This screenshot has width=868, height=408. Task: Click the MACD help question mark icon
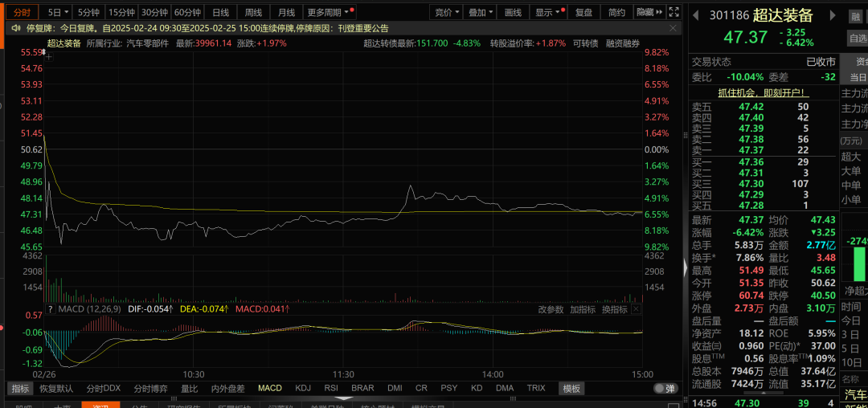pos(50,308)
